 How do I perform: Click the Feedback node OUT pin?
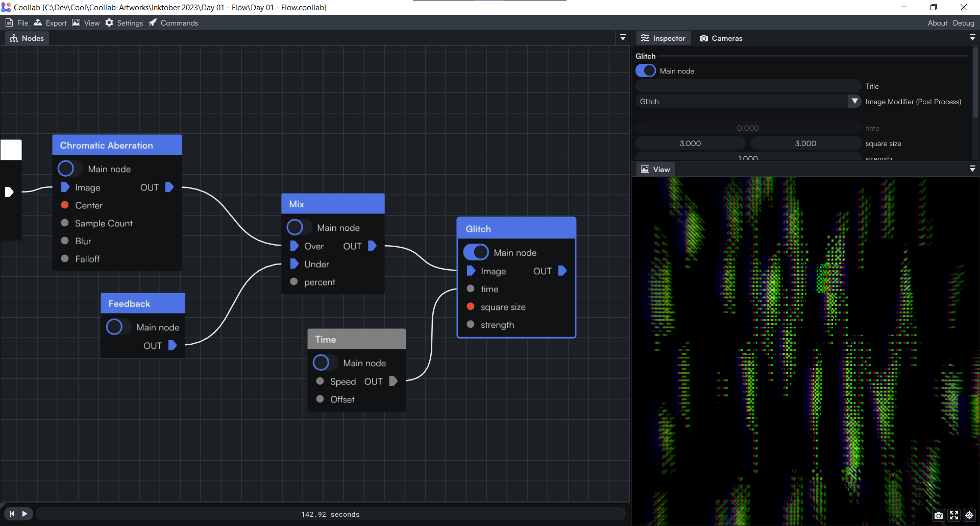(x=173, y=345)
